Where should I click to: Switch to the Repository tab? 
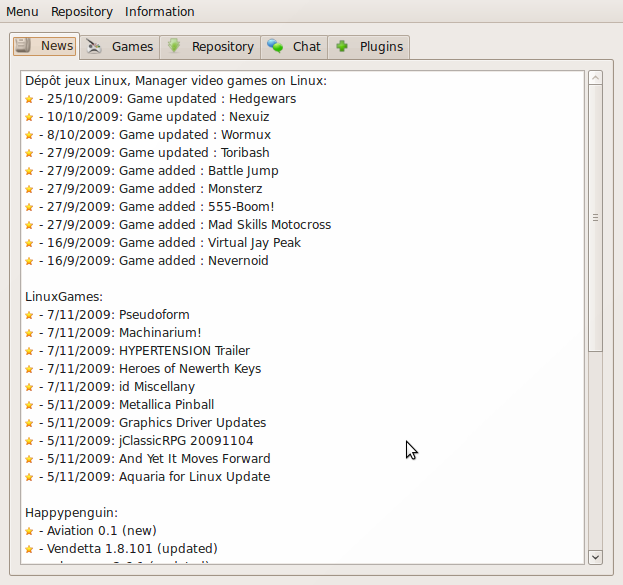(210, 47)
